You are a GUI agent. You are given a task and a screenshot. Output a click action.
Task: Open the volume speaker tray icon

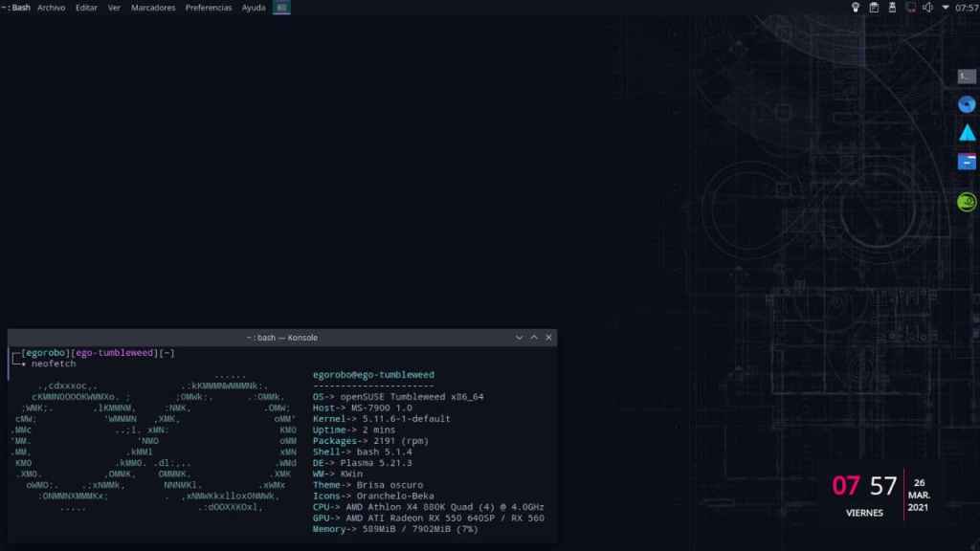click(927, 8)
